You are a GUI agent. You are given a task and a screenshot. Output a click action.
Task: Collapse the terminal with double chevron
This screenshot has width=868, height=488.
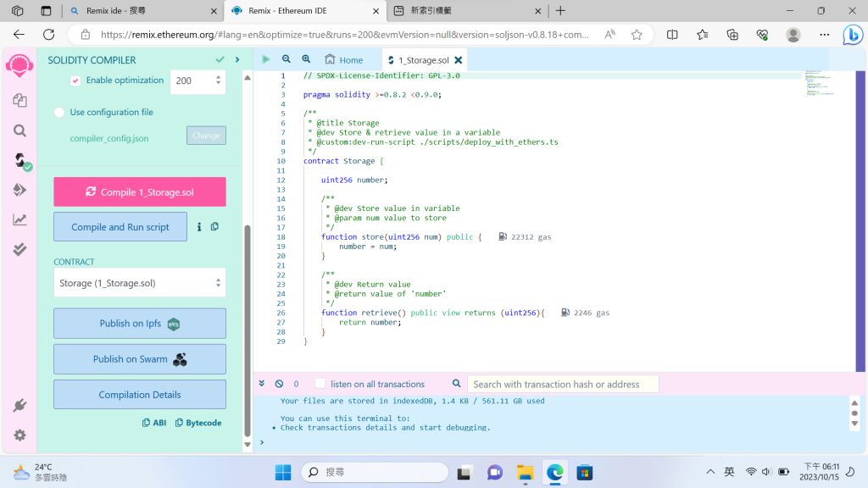click(x=262, y=384)
